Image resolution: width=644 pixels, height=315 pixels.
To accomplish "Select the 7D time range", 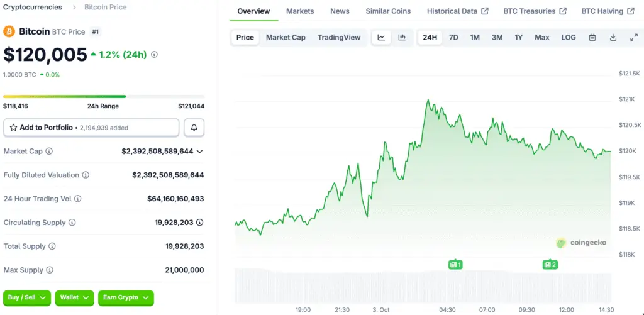I will (453, 38).
